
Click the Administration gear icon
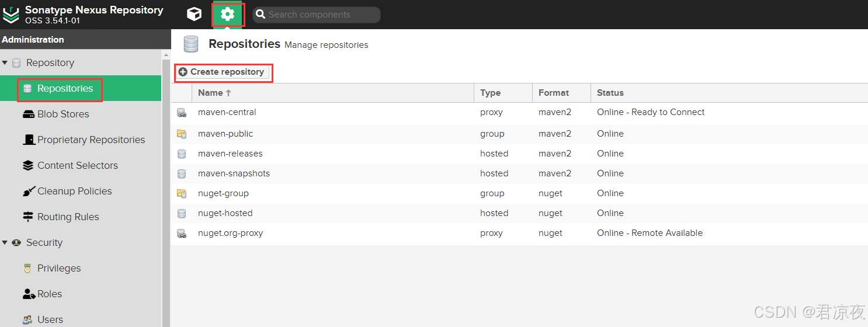tap(227, 15)
